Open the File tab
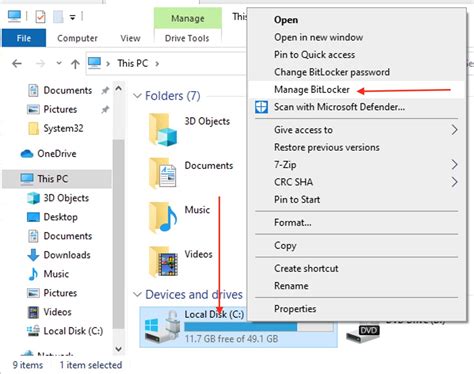This screenshot has width=474, height=374. [24, 38]
